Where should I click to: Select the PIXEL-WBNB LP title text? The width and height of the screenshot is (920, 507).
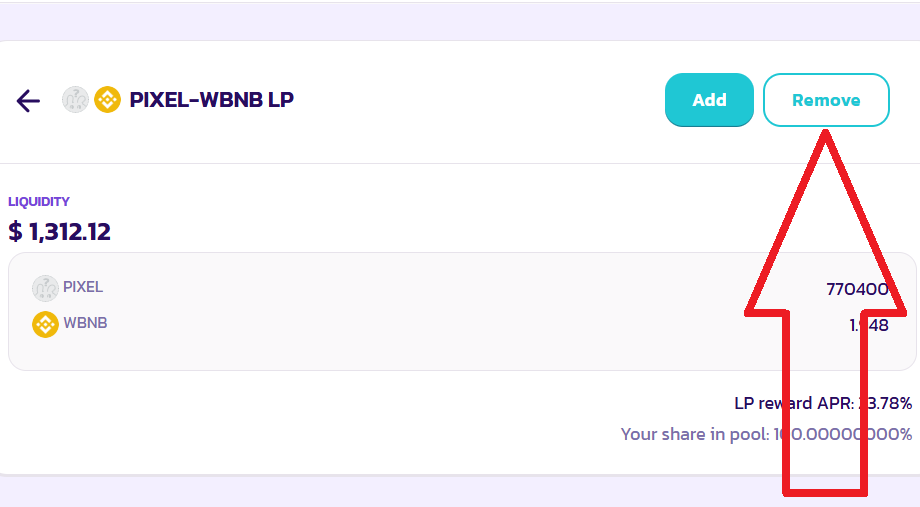coord(211,100)
